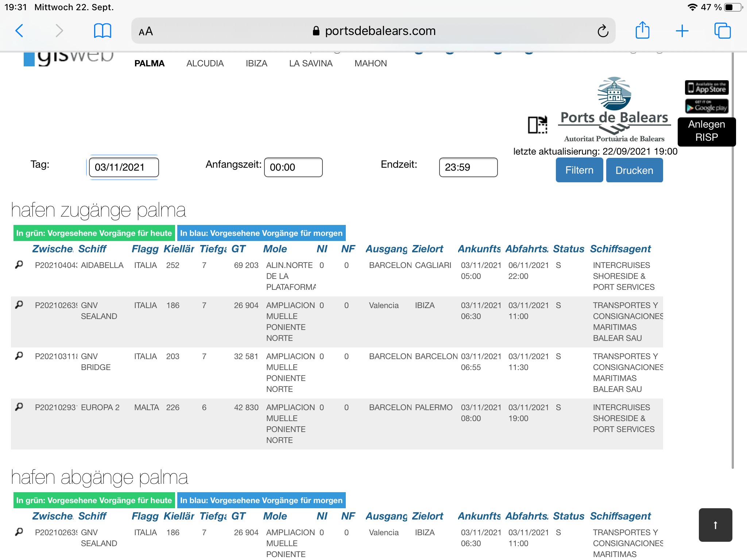Open a new tab with plus icon
This screenshot has height=560, width=747.
(x=682, y=31)
